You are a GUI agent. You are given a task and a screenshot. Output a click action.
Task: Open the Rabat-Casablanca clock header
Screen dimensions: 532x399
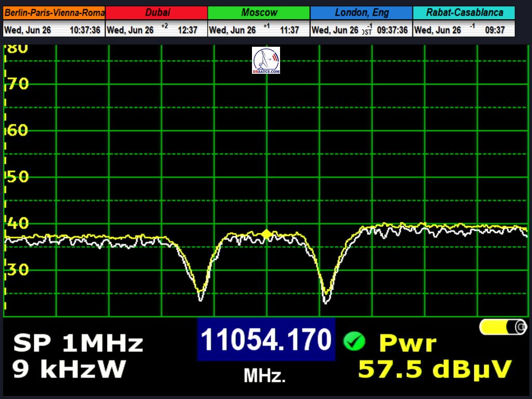point(464,12)
